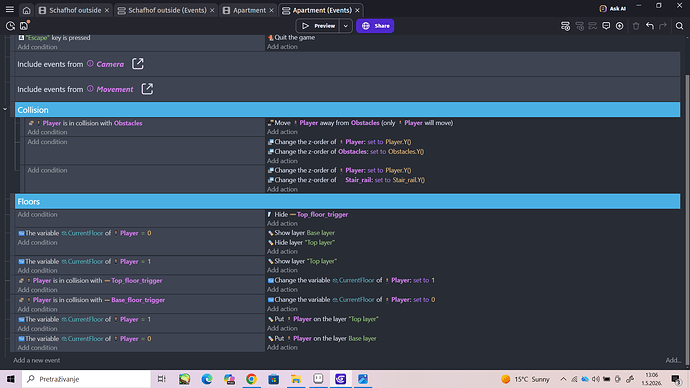Viewport: 690px width, 388px height.
Task: Add condition under Escape key is pressed
Action: [37, 47]
